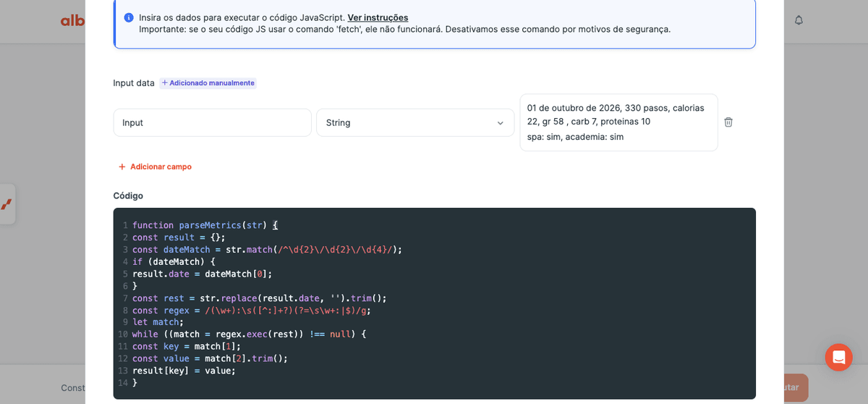Click the plus icon beside Adicionar campo
Screen dimensions: 868x404
[x=122, y=167]
